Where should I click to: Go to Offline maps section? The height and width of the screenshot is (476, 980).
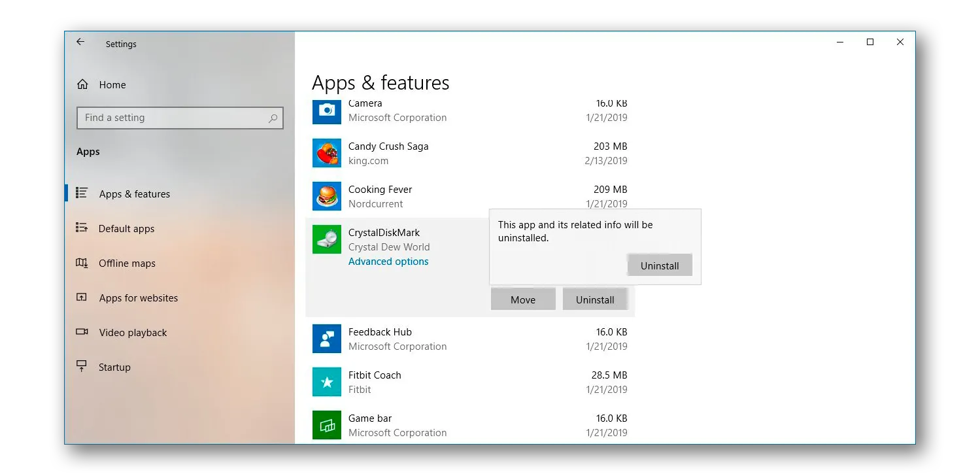click(127, 263)
